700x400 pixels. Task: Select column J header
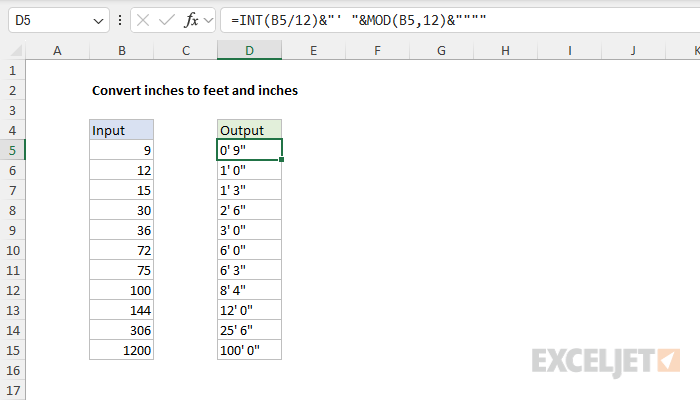click(x=633, y=50)
